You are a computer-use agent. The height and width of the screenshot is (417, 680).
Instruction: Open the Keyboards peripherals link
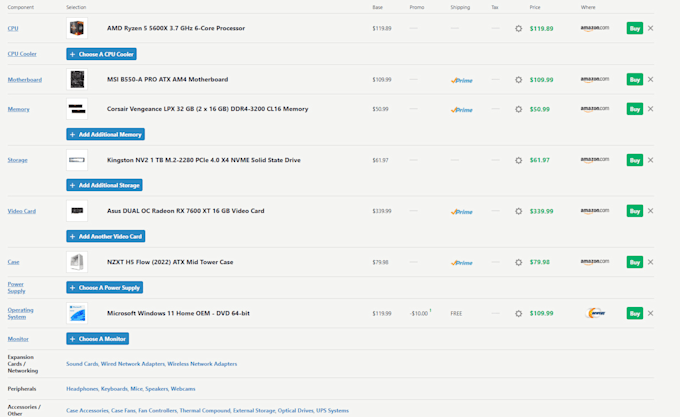114,389
